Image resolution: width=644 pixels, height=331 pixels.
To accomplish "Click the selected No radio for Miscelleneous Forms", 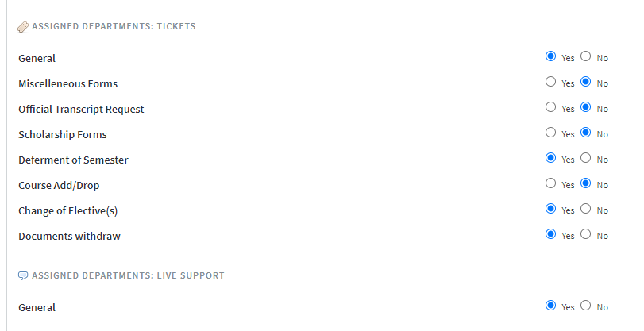I will click(586, 81).
